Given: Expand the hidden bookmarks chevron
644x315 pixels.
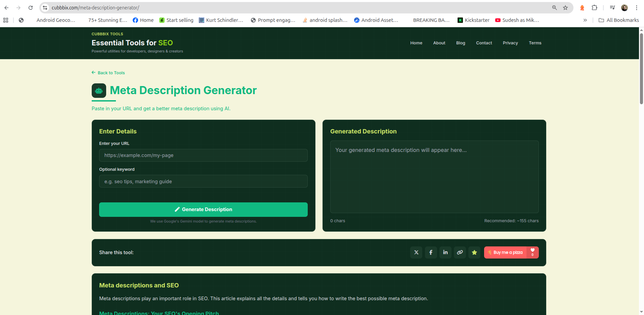Looking at the screenshot, I should [x=585, y=20].
